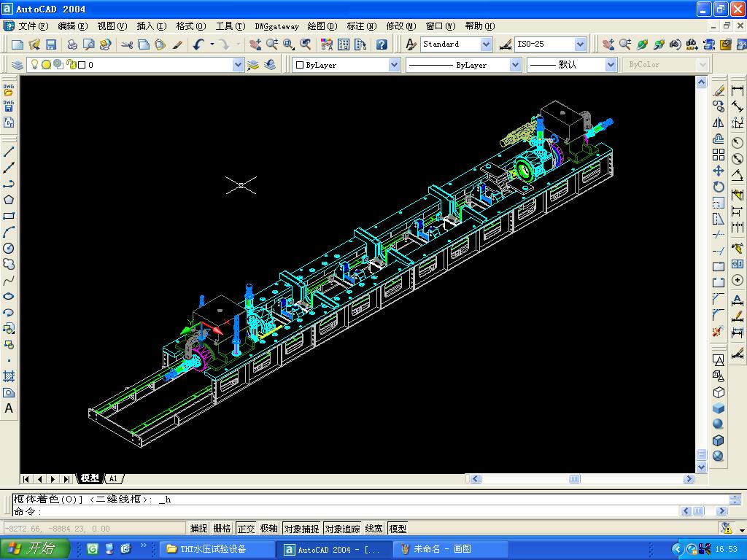Open the ByLayer color control dropdown
The height and width of the screenshot is (560, 747).
point(393,65)
